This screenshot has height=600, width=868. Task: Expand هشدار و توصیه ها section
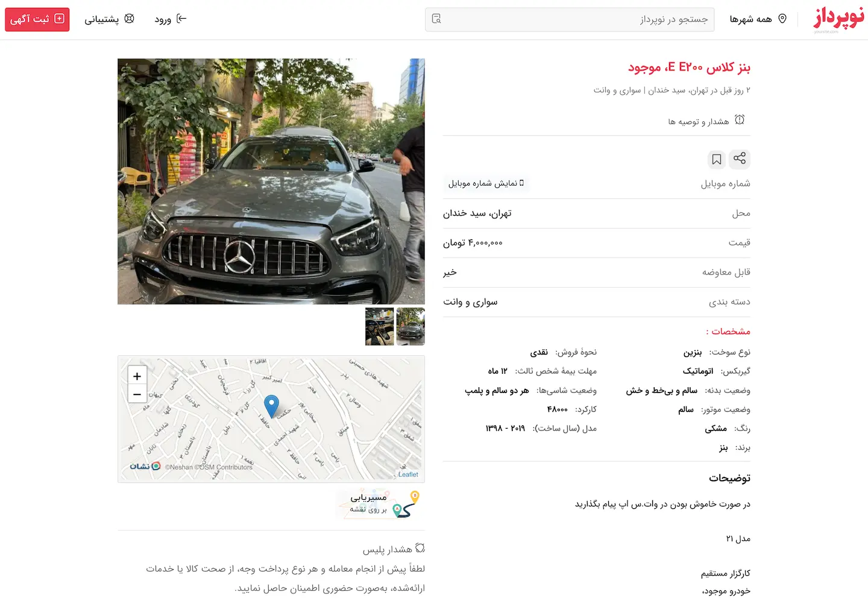[x=706, y=121]
